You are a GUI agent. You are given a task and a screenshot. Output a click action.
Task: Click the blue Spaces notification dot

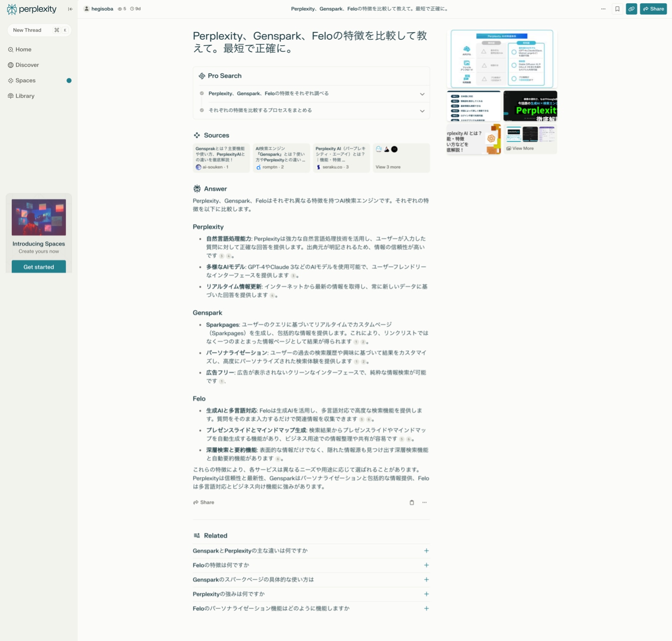69,81
